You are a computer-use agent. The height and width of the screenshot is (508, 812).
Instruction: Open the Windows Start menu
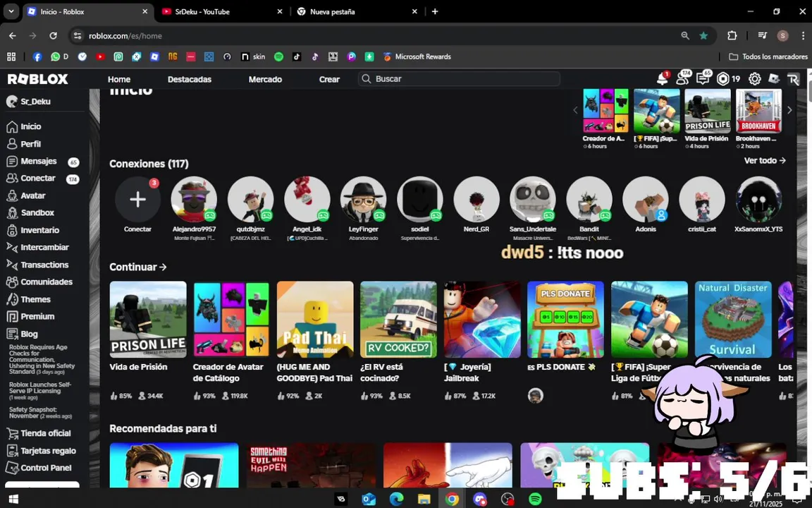pos(13,499)
